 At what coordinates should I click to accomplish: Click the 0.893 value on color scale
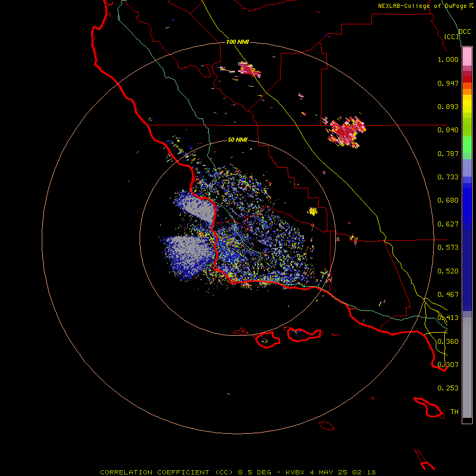pos(448,106)
